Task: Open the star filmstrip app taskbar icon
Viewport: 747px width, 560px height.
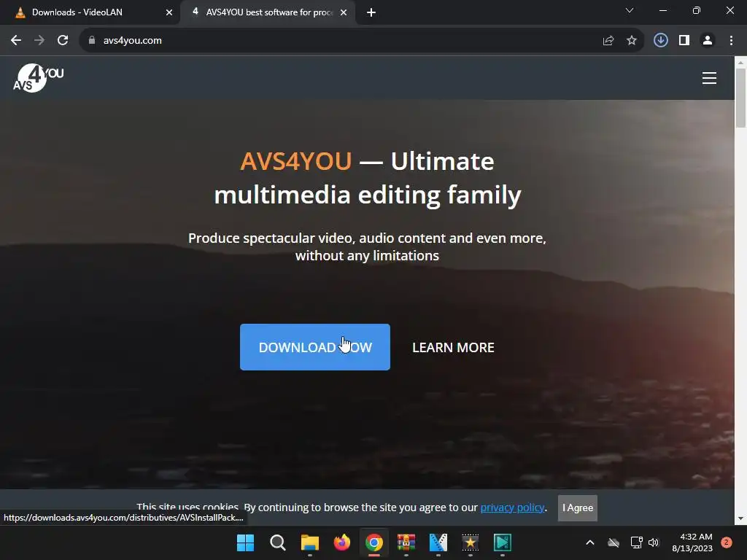Action: 471,542
